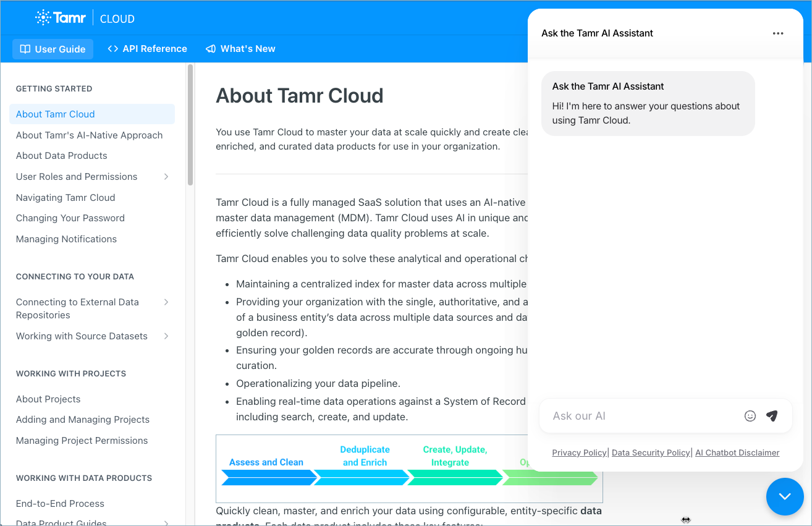Open the chat options three-dot menu

(x=778, y=33)
